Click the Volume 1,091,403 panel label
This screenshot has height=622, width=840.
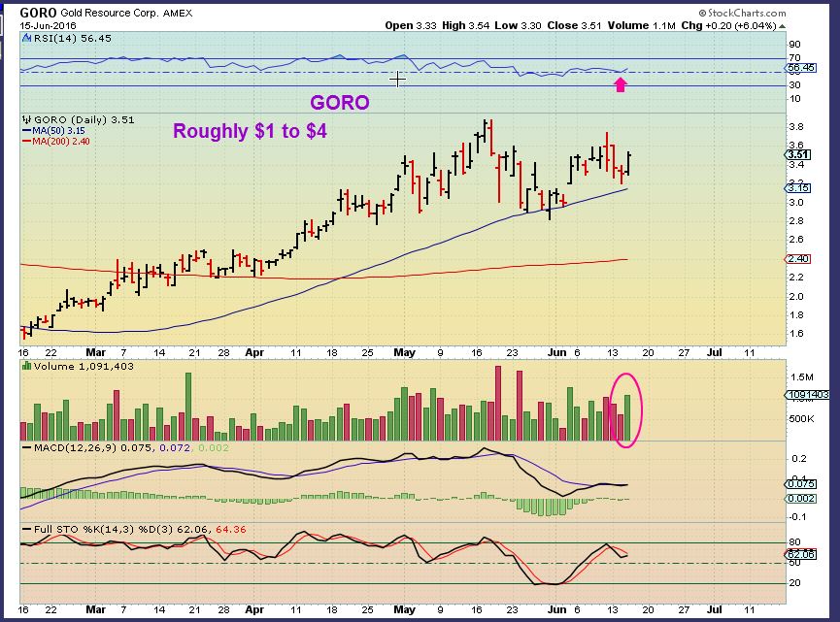(84, 366)
